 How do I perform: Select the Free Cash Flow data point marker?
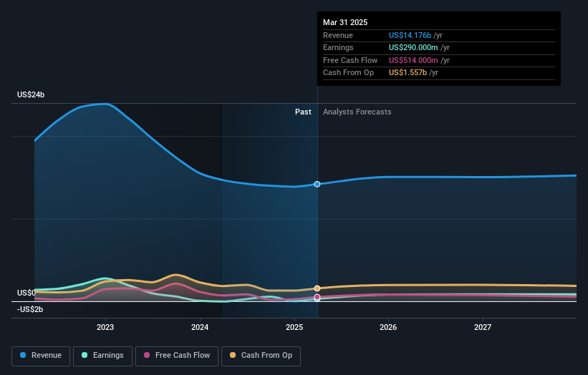pos(317,297)
